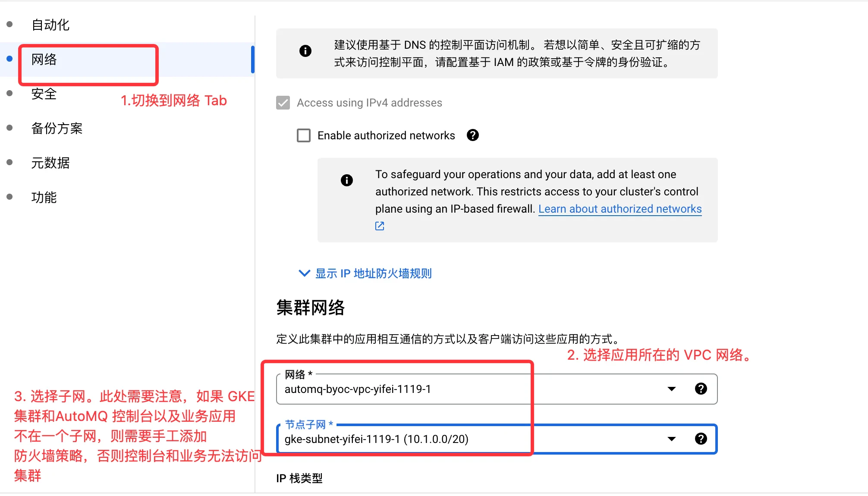Click help icon beside node subnet dropdown
This screenshot has width=868, height=496.
click(701, 439)
